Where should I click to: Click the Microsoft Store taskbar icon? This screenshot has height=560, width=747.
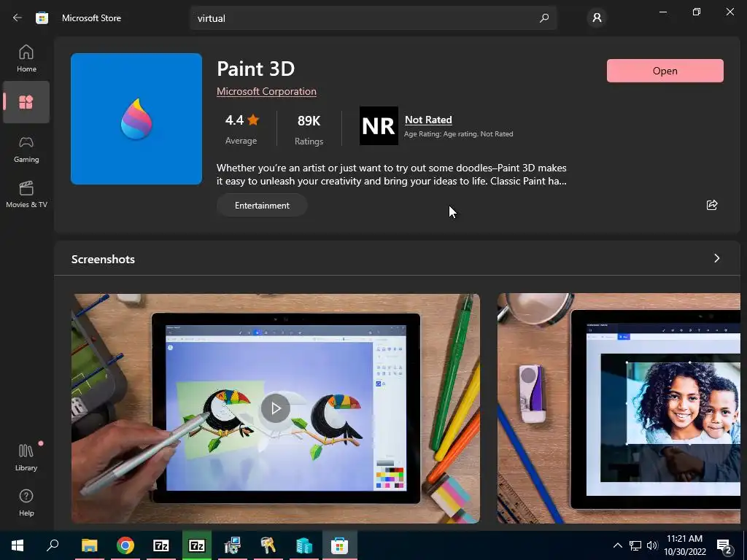point(340,545)
